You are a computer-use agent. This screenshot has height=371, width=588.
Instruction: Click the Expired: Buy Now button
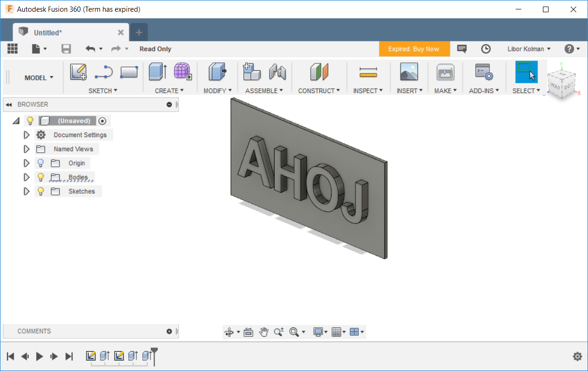(414, 49)
